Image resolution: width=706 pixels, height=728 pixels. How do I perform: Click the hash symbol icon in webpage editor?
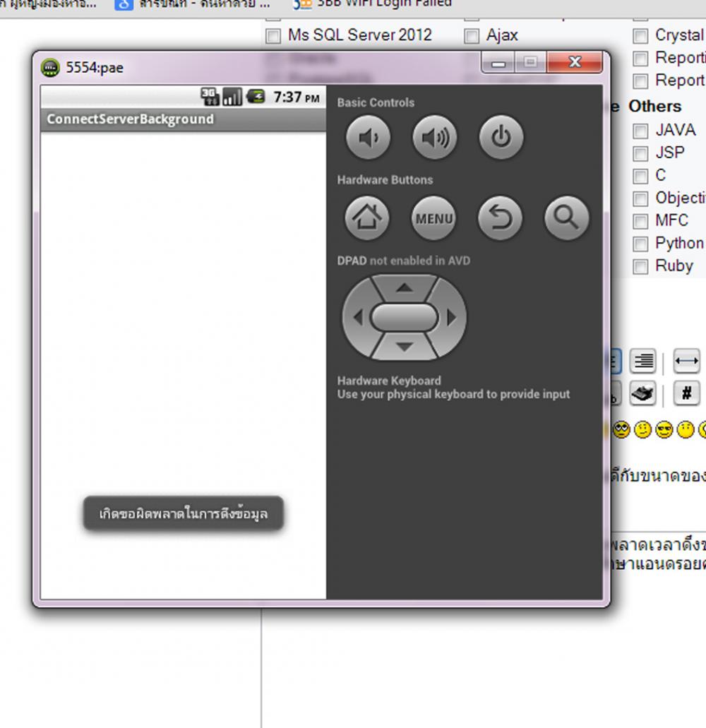686,393
